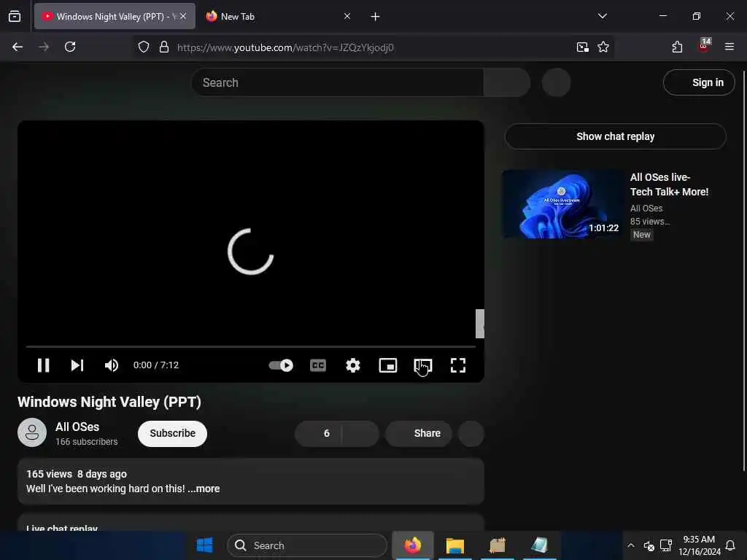The width and height of the screenshot is (747, 560).
Task: Open picture-in-picture icon in the address bar
Action: [582, 47]
